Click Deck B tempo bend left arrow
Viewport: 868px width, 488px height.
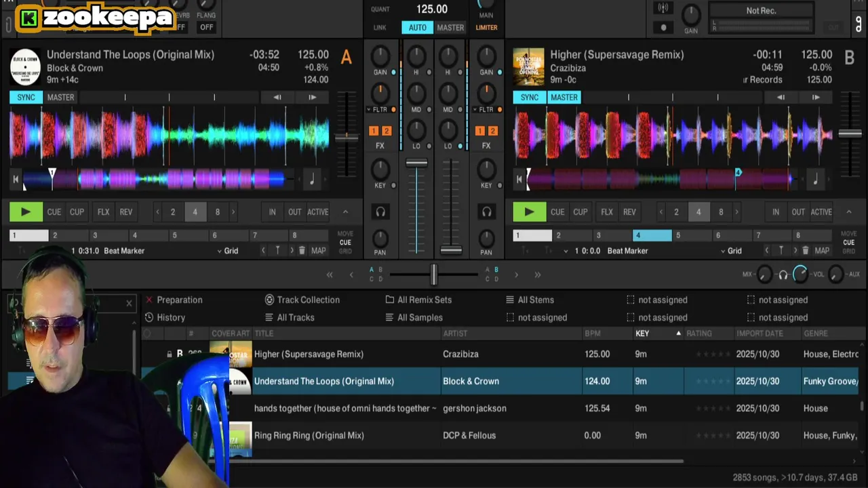[781, 98]
